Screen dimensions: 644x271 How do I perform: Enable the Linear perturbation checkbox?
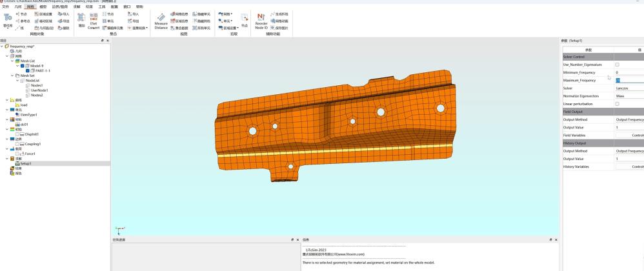pyautogui.click(x=617, y=104)
